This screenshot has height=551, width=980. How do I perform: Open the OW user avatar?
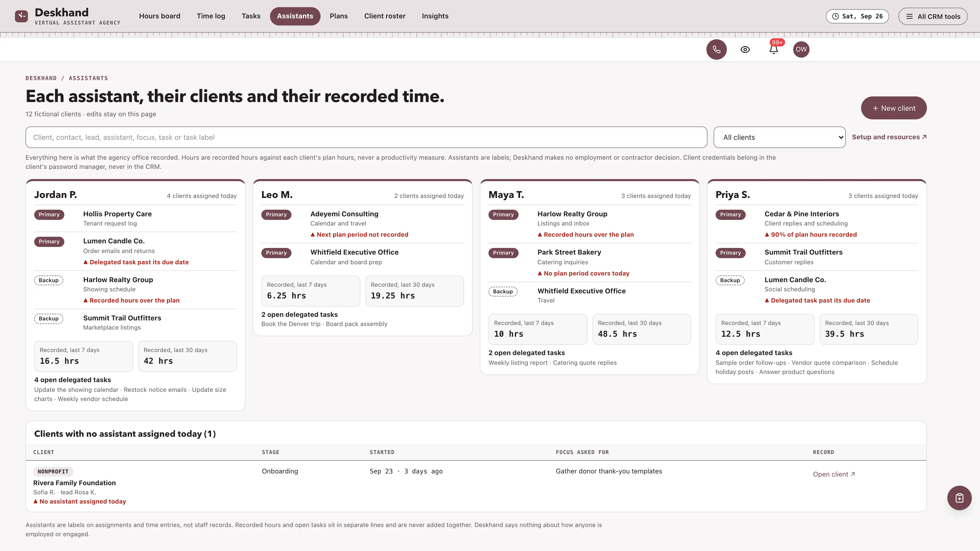click(x=801, y=49)
